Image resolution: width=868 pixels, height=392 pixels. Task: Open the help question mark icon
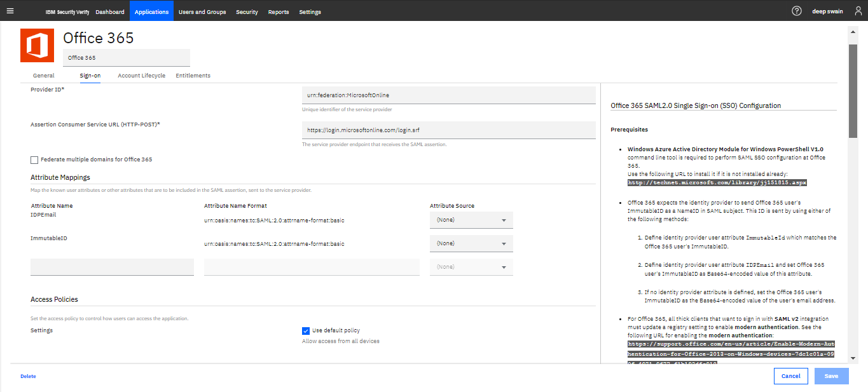796,11
